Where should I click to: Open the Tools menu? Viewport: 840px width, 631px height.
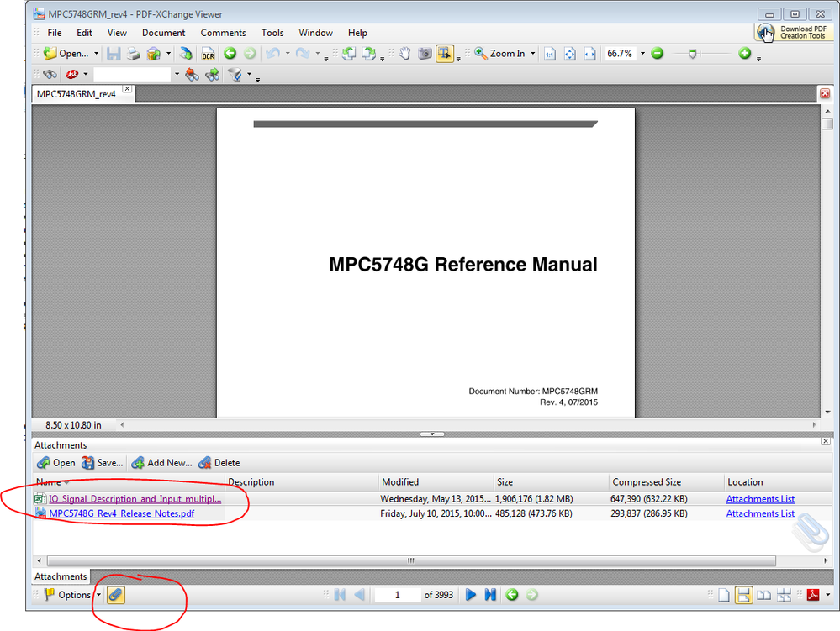tap(272, 33)
